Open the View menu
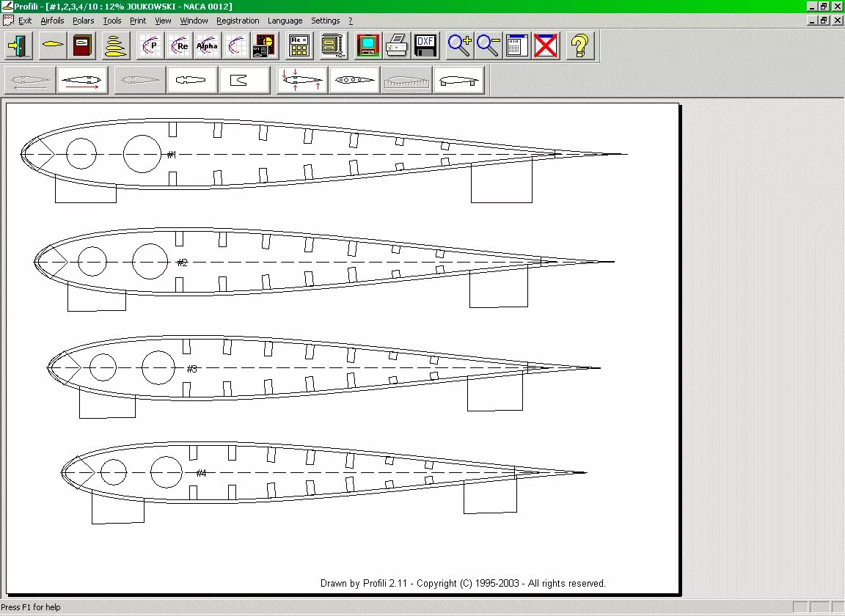Viewport: 845px width, 616px height. pos(163,21)
